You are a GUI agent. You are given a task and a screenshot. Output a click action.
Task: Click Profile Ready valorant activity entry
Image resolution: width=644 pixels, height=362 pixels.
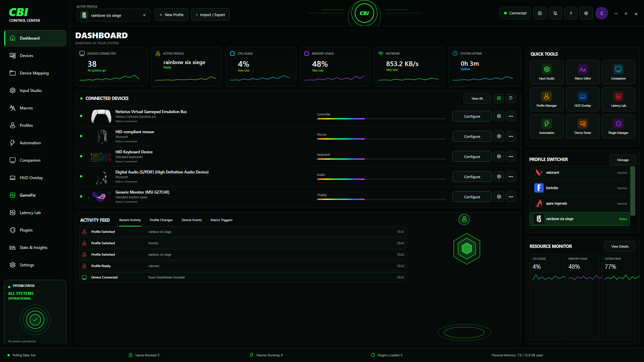click(243, 266)
